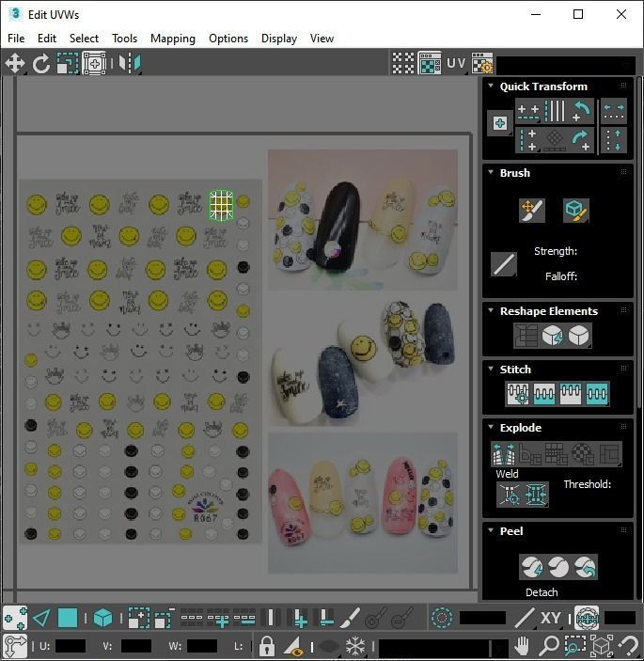Viewport: 644px width, 661px height.
Task: Toggle absolute/relative coordinate mode button
Action: click(x=15, y=645)
